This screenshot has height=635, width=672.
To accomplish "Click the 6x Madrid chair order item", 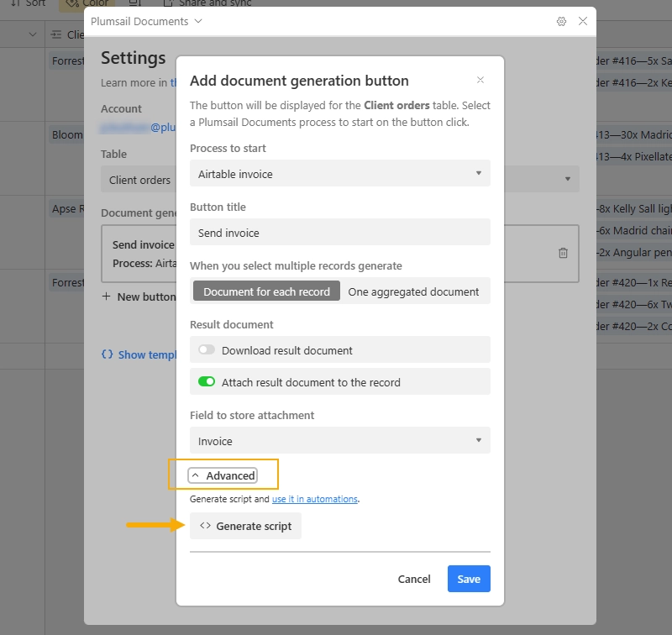I will (x=634, y=230).
